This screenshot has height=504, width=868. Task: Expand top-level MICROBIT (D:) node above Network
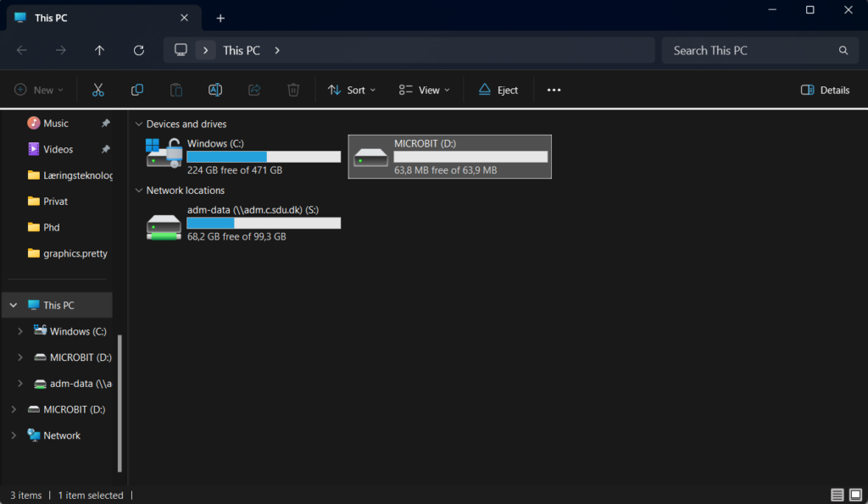pyautogui.click(x=14, y=409)
